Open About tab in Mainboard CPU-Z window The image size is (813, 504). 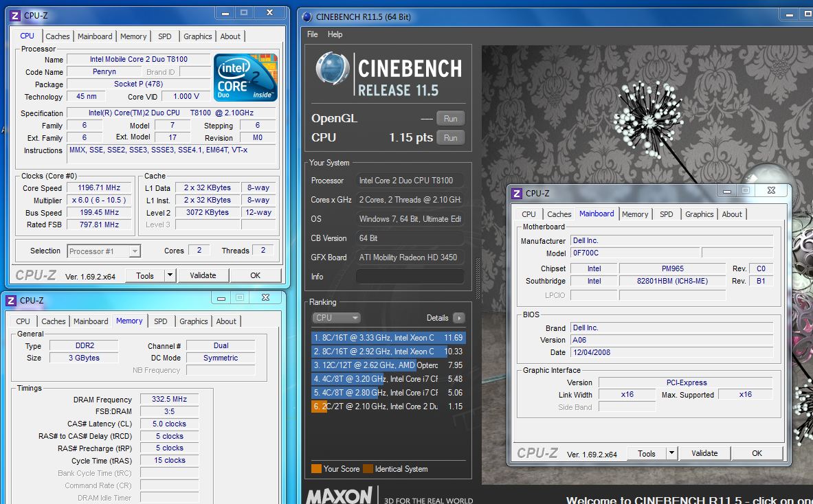tap(732, 214)
